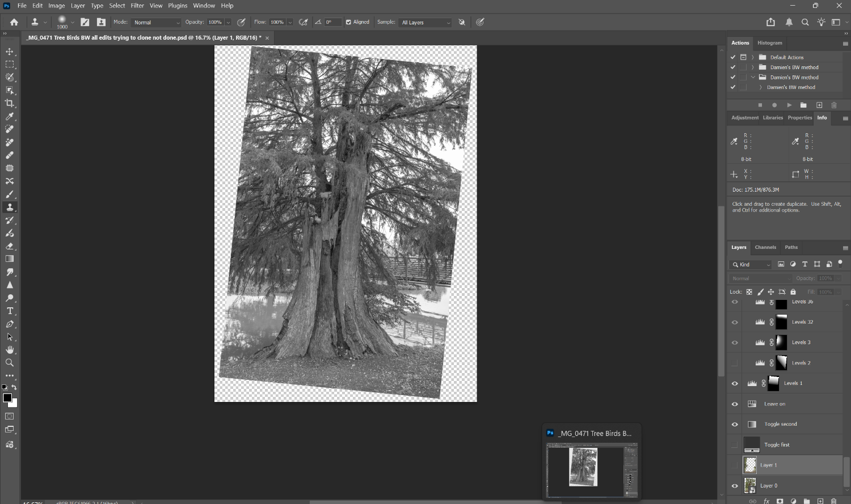Expand the Default Actions folder
851x504 pixels.
(x=753, y=57)
